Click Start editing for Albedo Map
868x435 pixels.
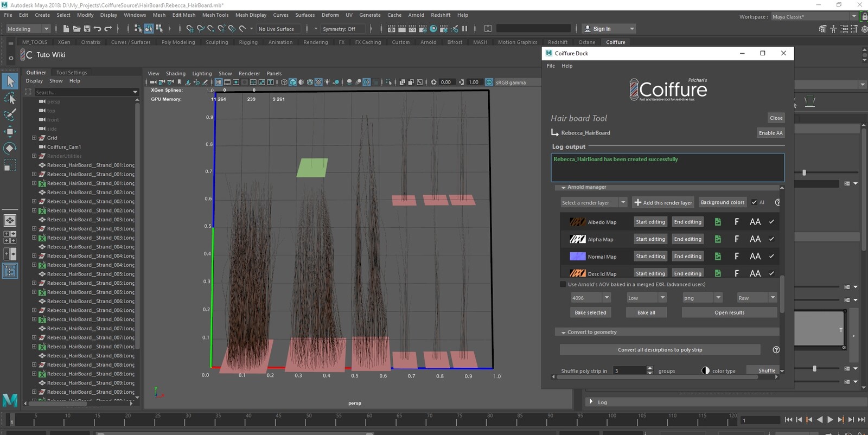(650, 222)
